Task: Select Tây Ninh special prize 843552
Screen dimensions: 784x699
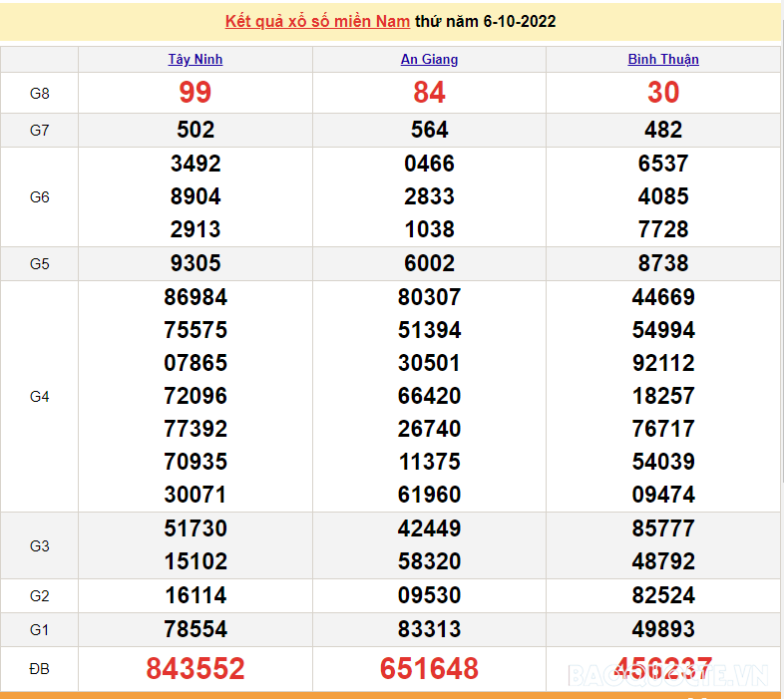Action: [196, 669]
